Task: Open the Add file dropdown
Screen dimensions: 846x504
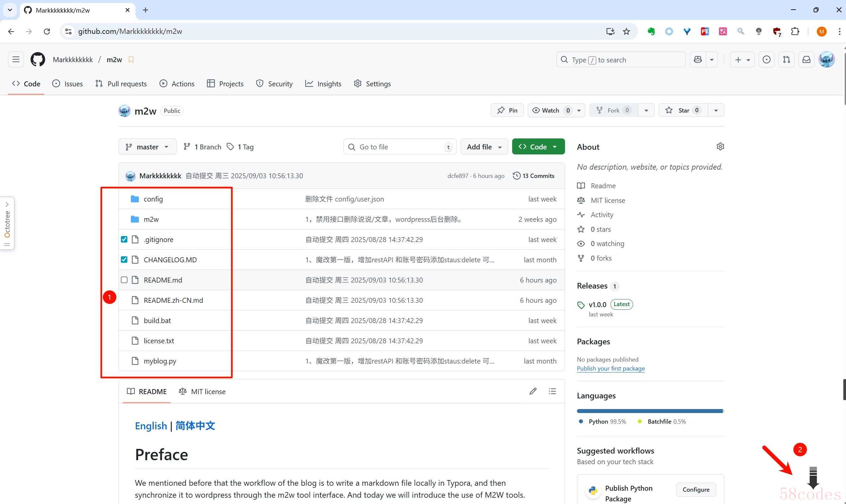Action: pos(484,147)
